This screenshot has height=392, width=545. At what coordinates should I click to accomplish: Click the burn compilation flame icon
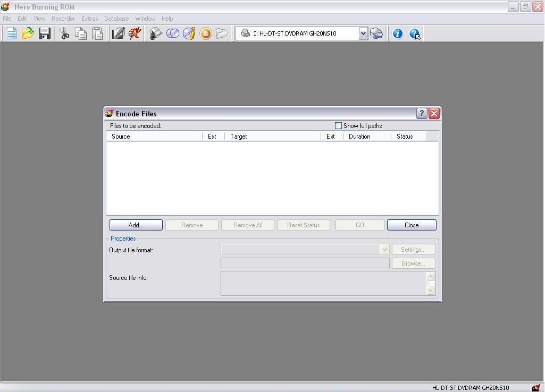pyautogui.click(x=135, y=33)
